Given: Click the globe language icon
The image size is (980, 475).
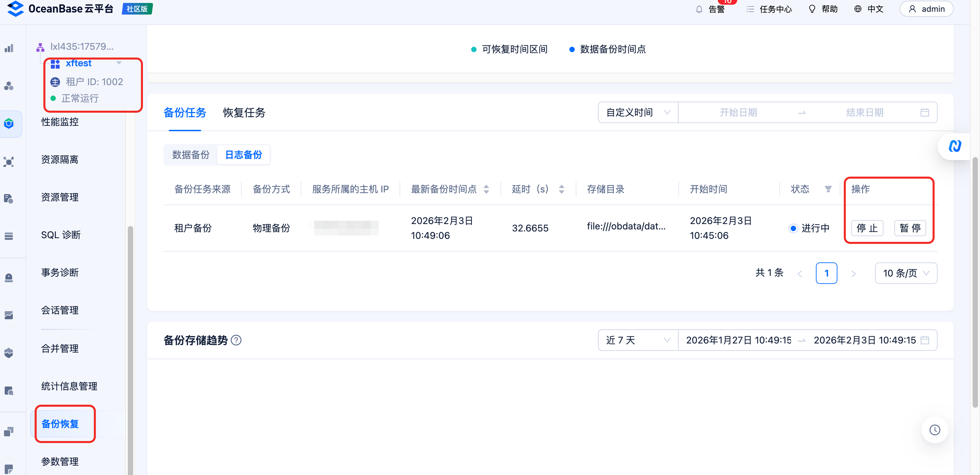Looking at the screenshot, I should (x=858, y=9).
